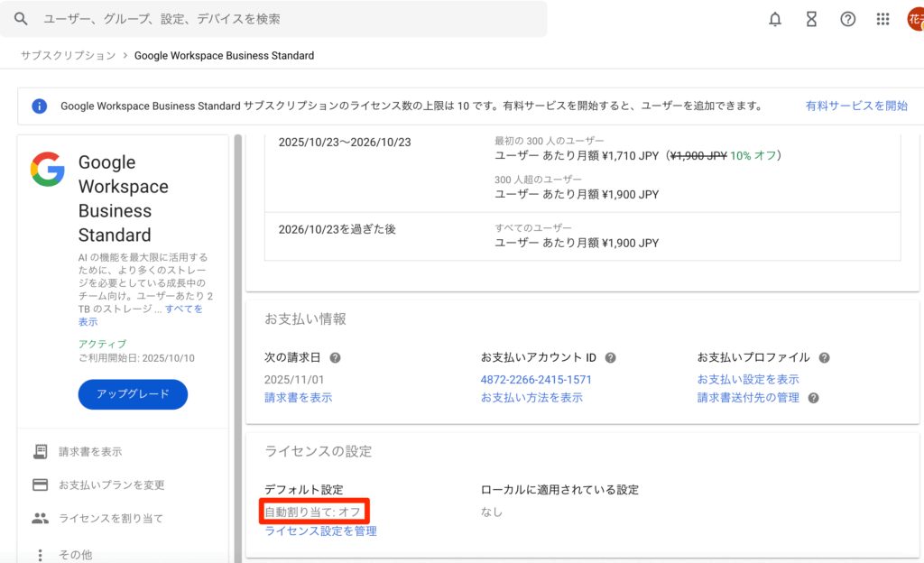The height and width of the screenshot is (563, 924).
Task: Open the hourglass tasks icon
Action: coord(811,19)
